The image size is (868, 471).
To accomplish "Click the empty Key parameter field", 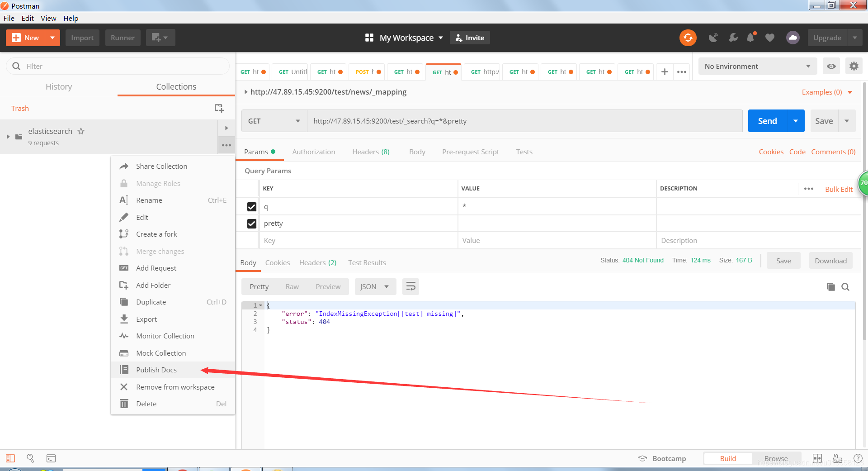I will [359, 240].
